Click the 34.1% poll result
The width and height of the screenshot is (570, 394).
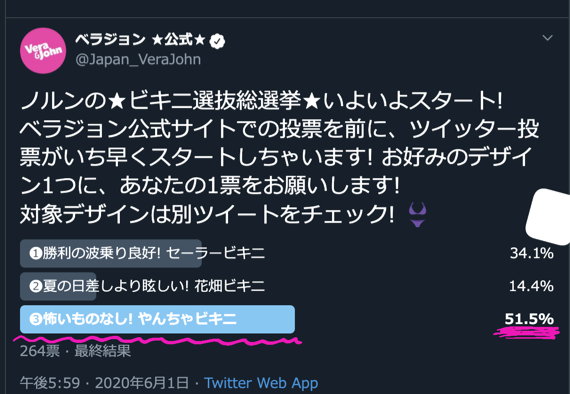(531, 253)
